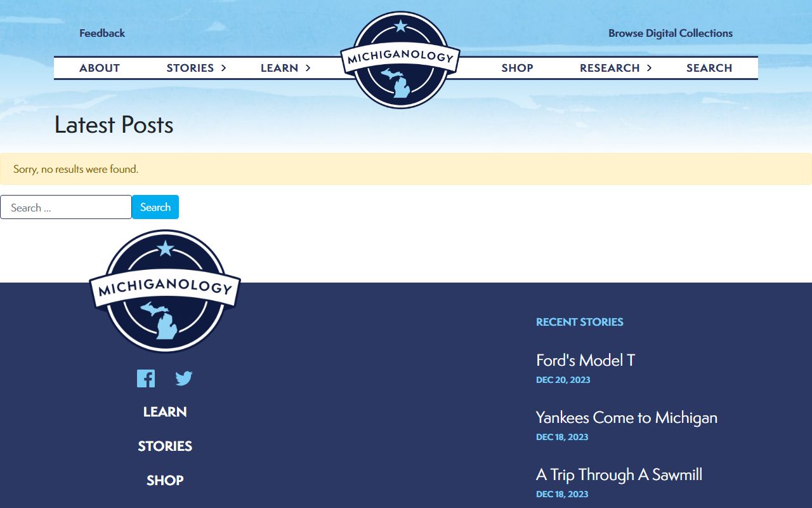Expand the Research menu chevron
The image size is (812, 508).
coord(649,68)
